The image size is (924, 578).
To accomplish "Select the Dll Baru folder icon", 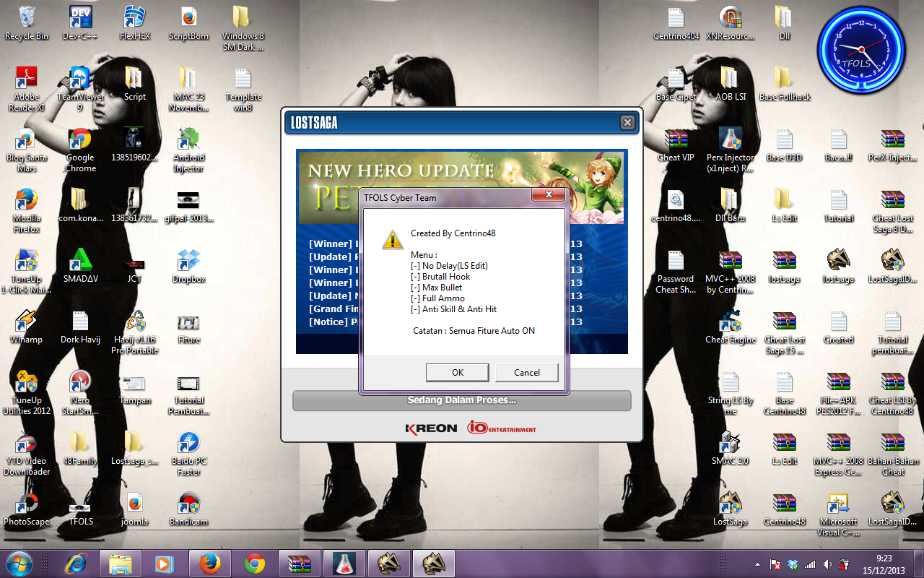I will [x=731, y=205].
